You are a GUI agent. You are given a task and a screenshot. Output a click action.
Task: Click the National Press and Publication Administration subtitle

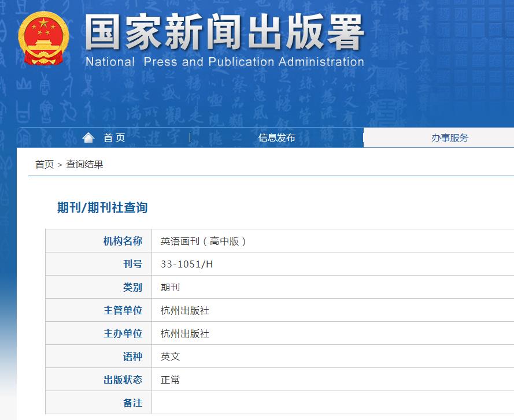[224, 62]
